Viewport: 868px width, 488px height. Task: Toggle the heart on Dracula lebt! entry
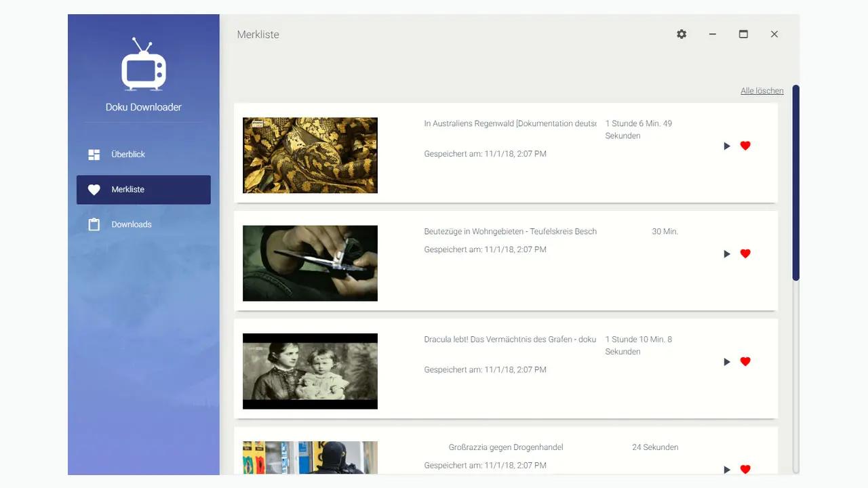pyautogui.click(x=745, y=362)
